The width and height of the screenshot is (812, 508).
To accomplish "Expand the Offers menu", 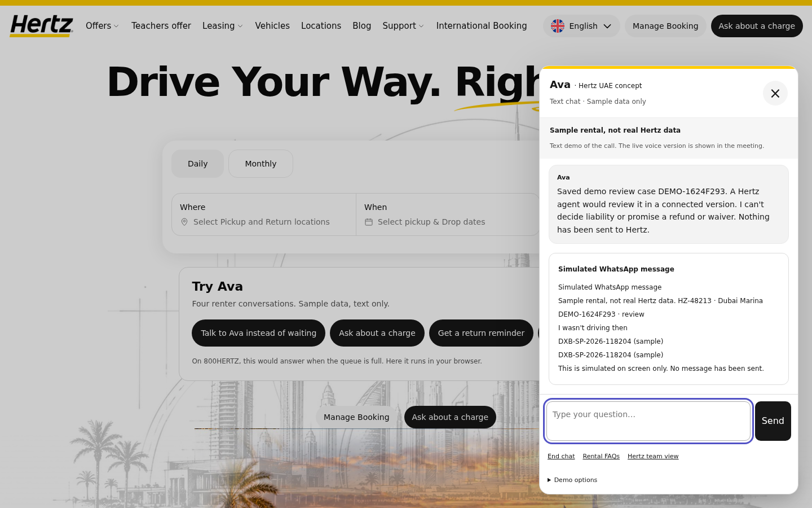I will tap(102, 26).
